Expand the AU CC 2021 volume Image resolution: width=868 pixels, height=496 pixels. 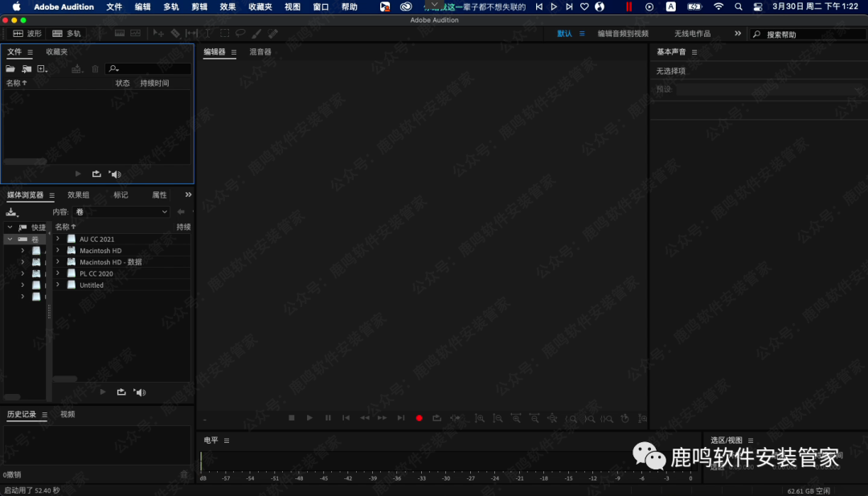click(58, 239)
